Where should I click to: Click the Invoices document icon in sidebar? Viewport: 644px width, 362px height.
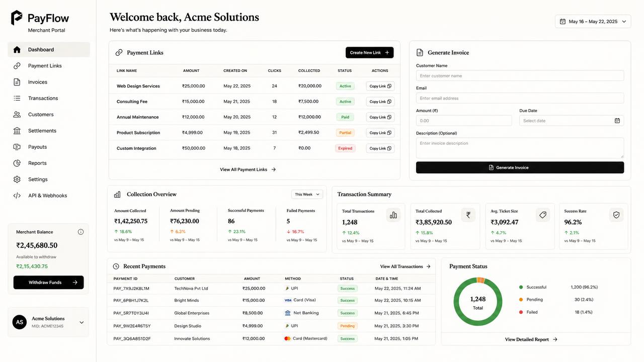(x=17, y=82)
